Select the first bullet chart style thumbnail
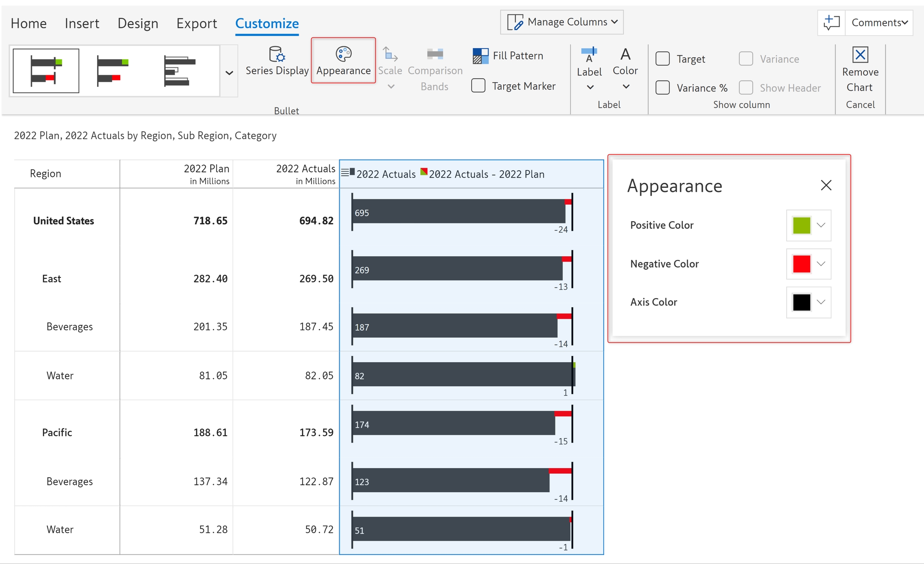Viewport: 924px width, 564px height. click(46, 71)
